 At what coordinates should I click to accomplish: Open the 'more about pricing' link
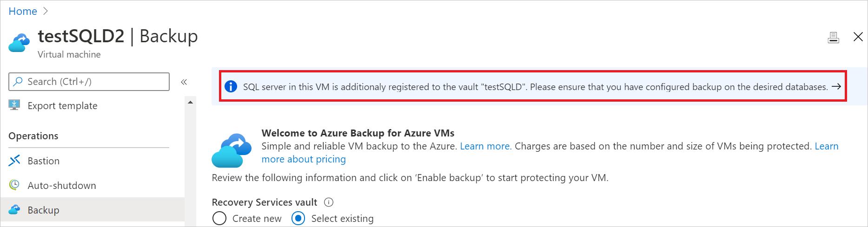pos(304,159)
